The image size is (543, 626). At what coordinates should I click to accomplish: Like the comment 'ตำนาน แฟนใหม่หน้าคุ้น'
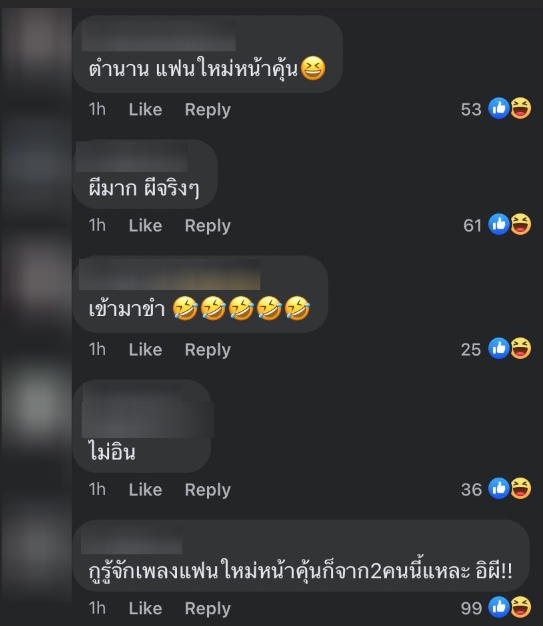coord(145,109)
